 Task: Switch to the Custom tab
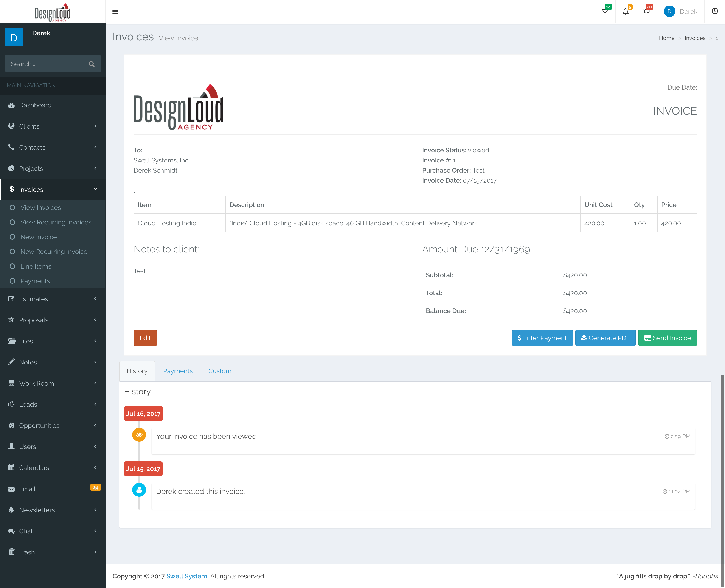[219, 371]
